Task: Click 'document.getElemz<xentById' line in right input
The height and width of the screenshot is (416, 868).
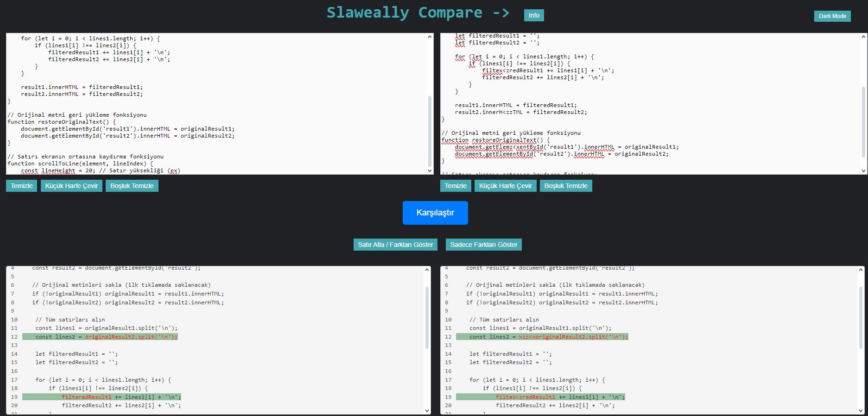Action: [x=567, y=147]
